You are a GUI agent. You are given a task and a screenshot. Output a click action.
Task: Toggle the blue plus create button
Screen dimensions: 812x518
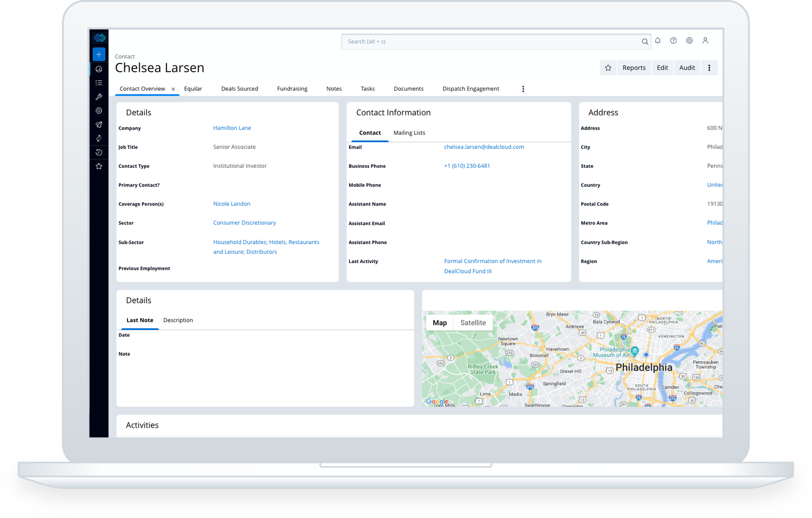tap(99, 54)
